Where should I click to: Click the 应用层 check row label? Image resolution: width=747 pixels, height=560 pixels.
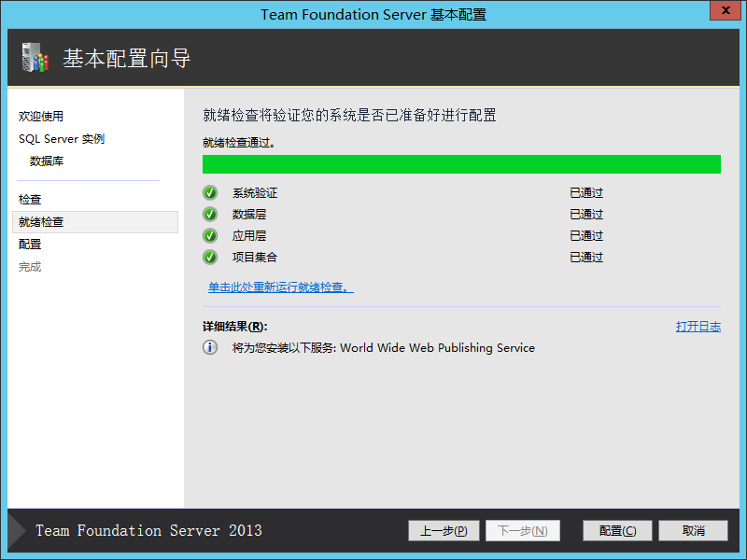[249, 236]
